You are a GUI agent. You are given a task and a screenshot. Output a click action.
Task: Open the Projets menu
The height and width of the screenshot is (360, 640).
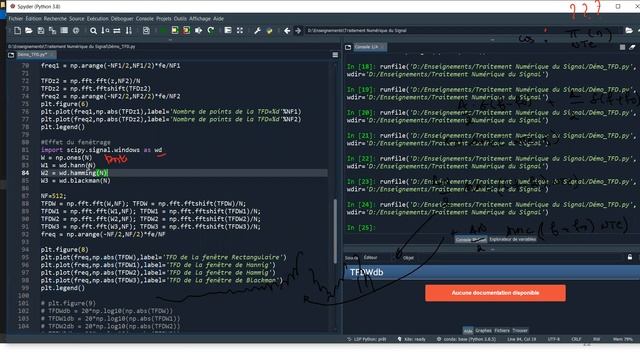click(x=164, y=19)
